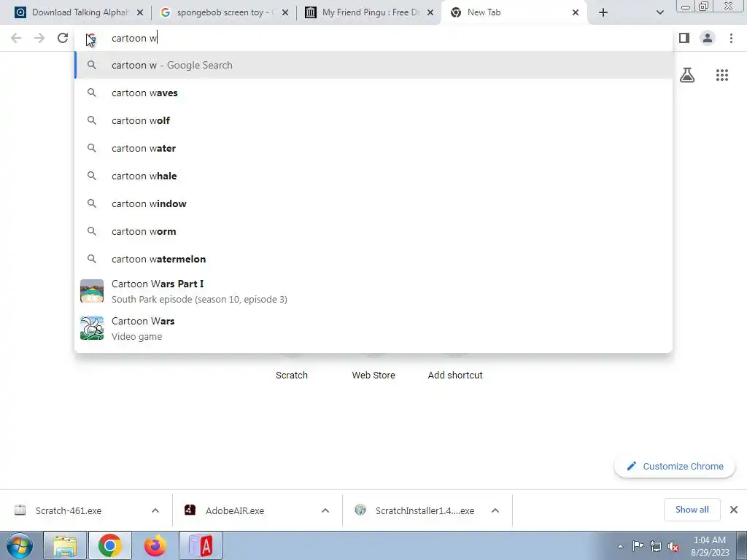Screen dimensions: 747x560
Task: Open Cartoon Wars Part I South Park suggestion
Action: point(373,291)
